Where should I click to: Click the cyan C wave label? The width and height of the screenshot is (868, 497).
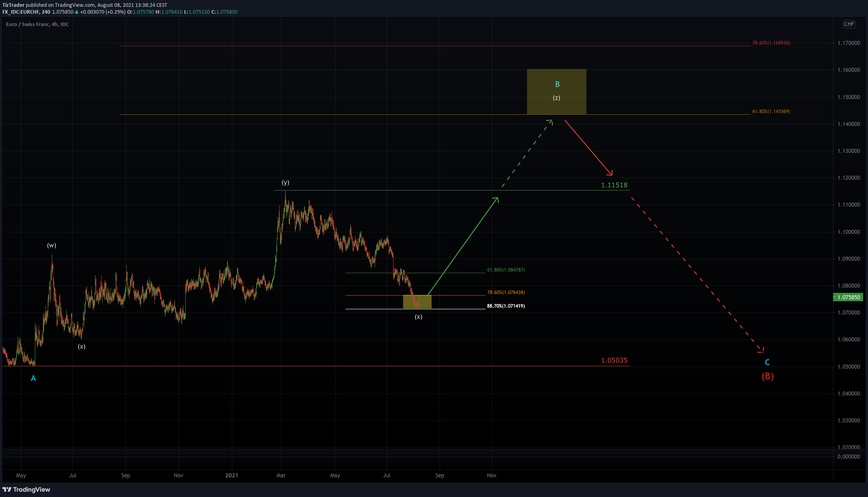pos(767,362)
